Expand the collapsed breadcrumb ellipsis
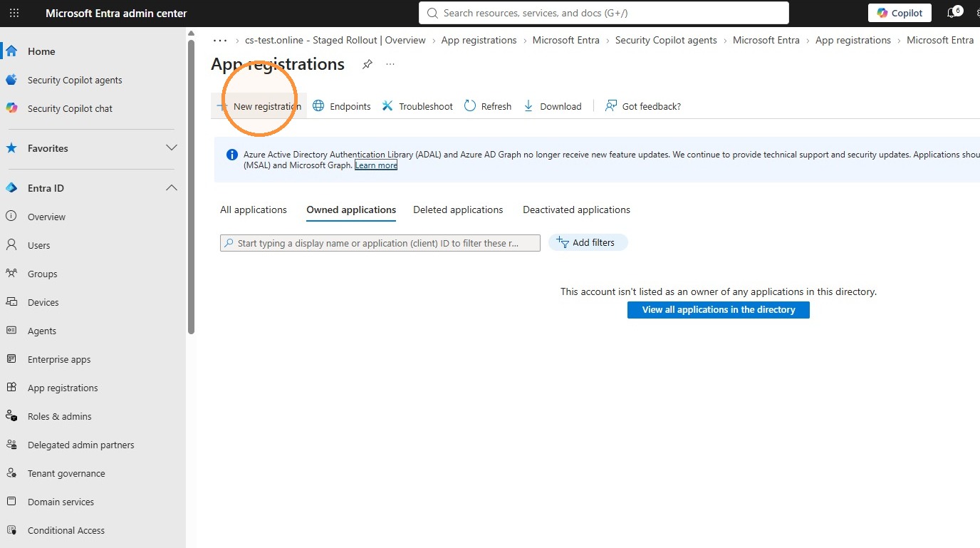The height and width of the screenshot is (548, 980). tap(220, 41)
